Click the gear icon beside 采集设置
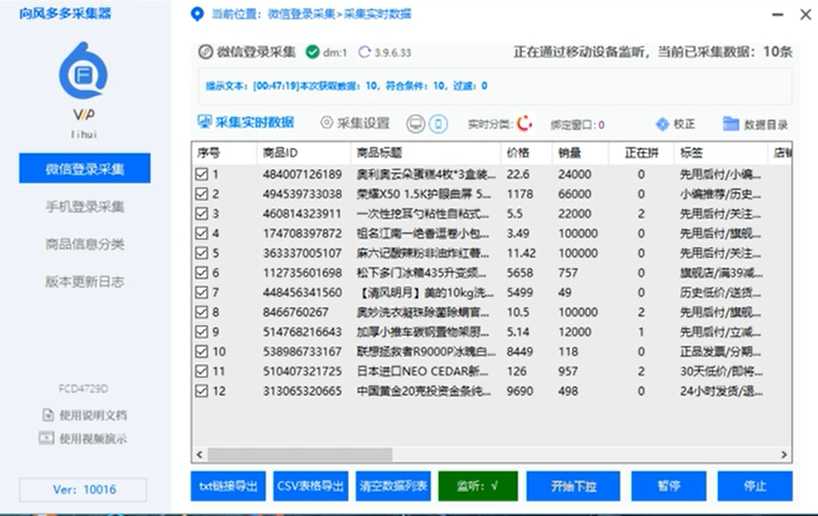This screenshot has height=516, width=818. (x=327, y=123)
